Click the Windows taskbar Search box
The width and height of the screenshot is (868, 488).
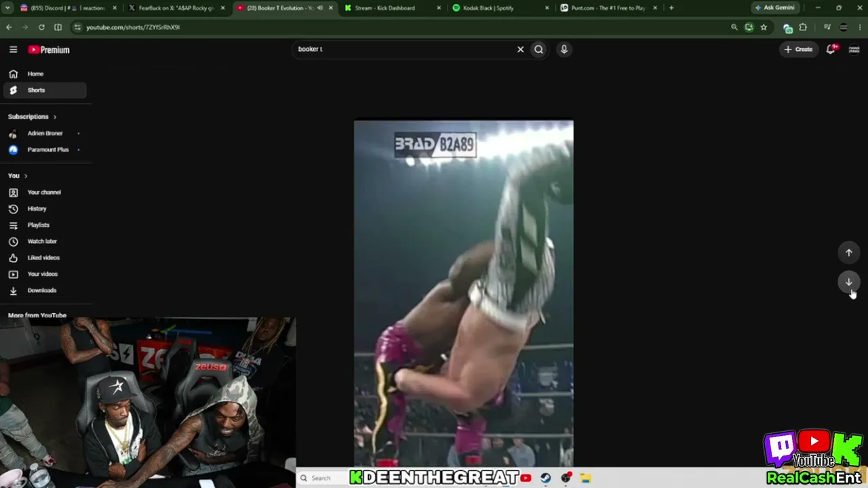pos(321,478)
